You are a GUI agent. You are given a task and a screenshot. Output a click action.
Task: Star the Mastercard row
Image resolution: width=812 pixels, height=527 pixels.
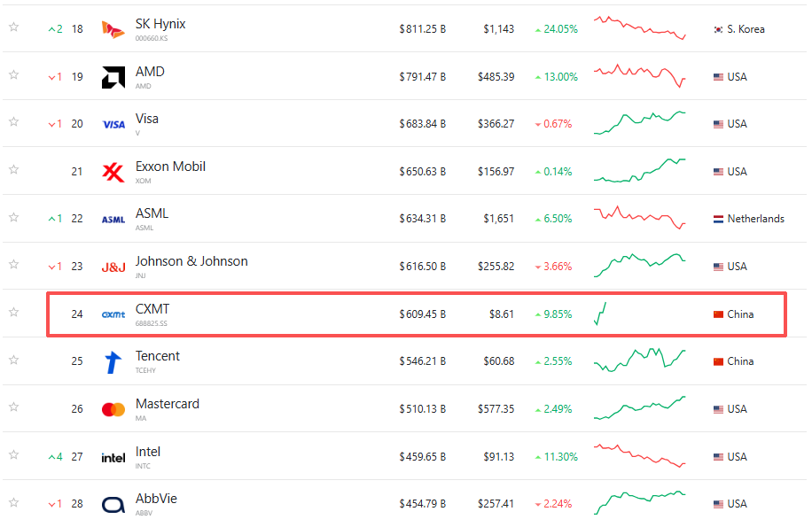click(14, 407)
